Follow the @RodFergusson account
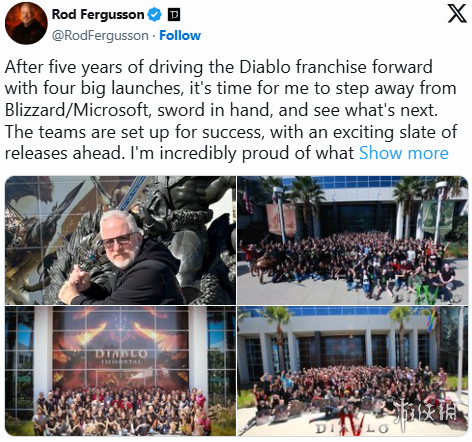This screenshot has height=442, width=472. pyautogui.click(x=180, y=35)
